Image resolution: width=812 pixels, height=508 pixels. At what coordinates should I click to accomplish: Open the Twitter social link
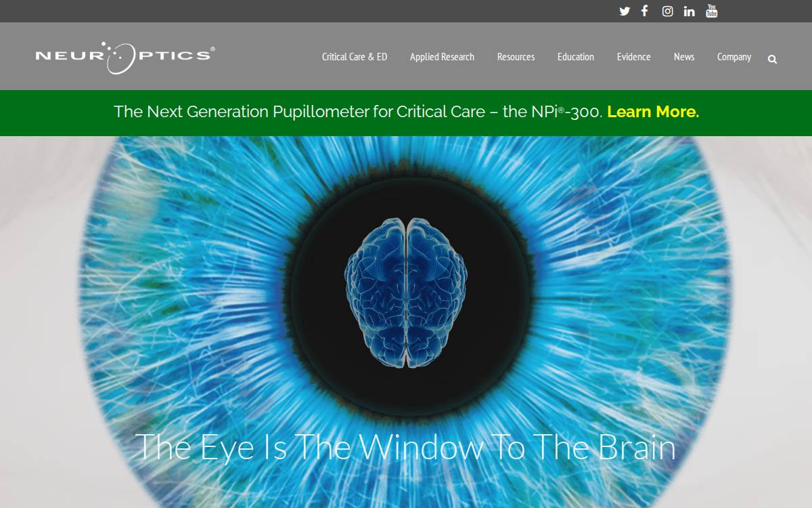pyautogui.click(x=625, y=11)
